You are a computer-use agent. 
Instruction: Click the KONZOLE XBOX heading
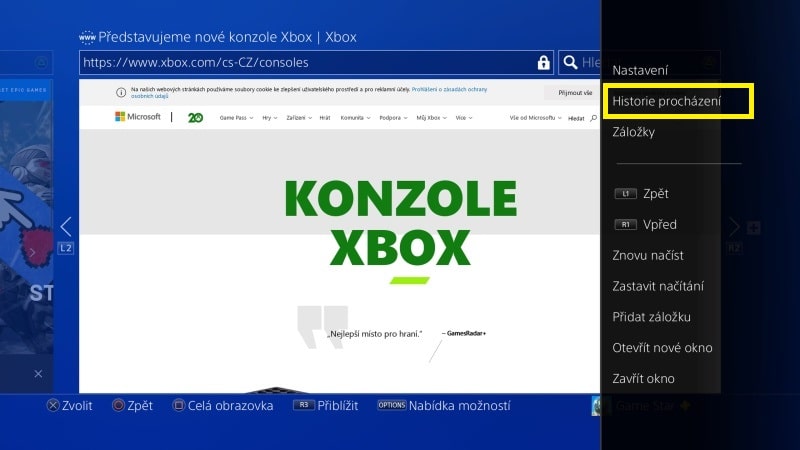tap(401, 223)
